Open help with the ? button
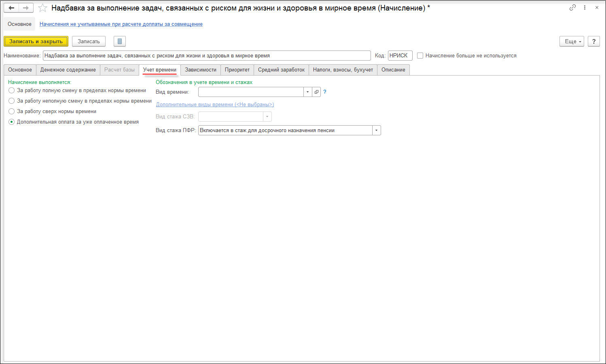606x364 pixels. coord(594,41)
